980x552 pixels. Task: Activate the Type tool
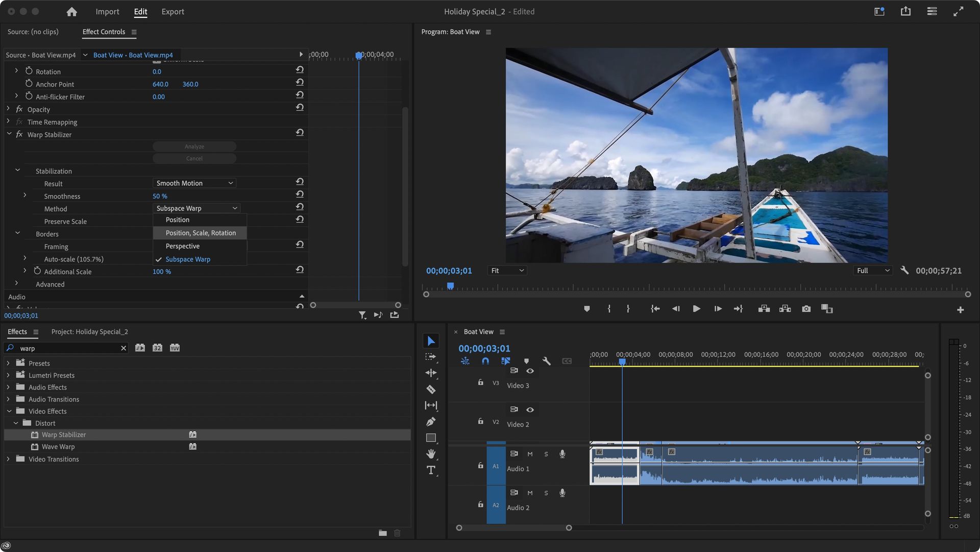tap(431, 470)
